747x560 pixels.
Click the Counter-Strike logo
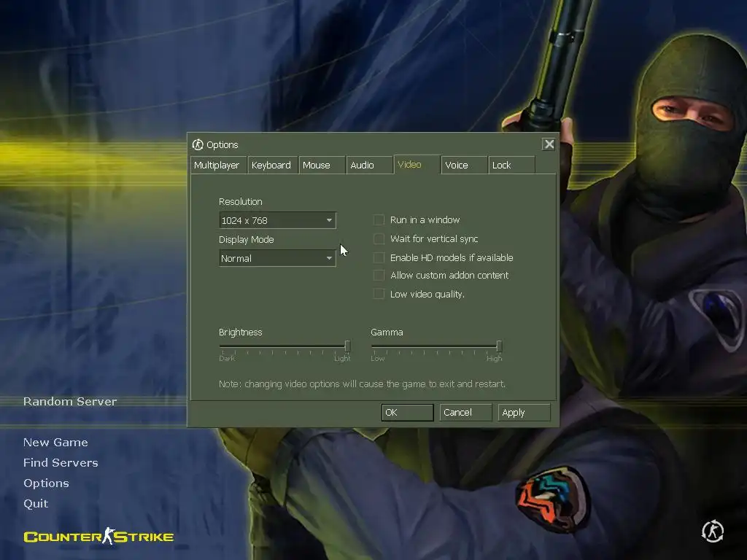(x=98, y=536)
